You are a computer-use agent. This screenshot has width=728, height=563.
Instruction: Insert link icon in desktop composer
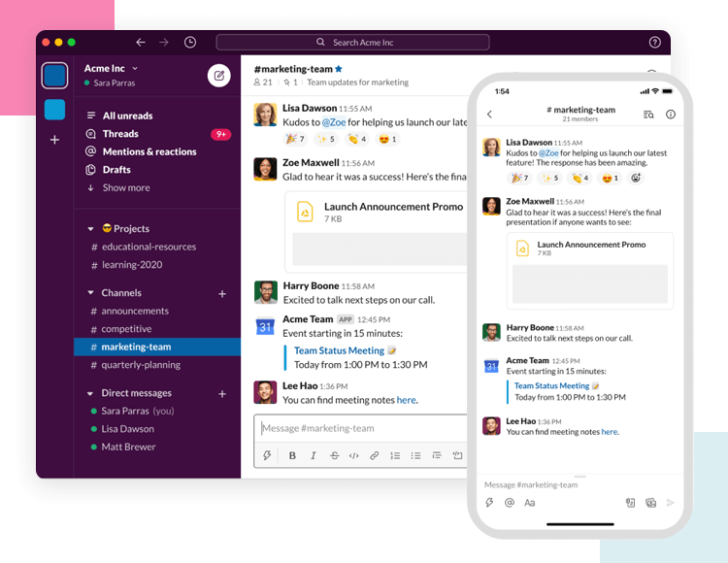click(x=375, y=455)
